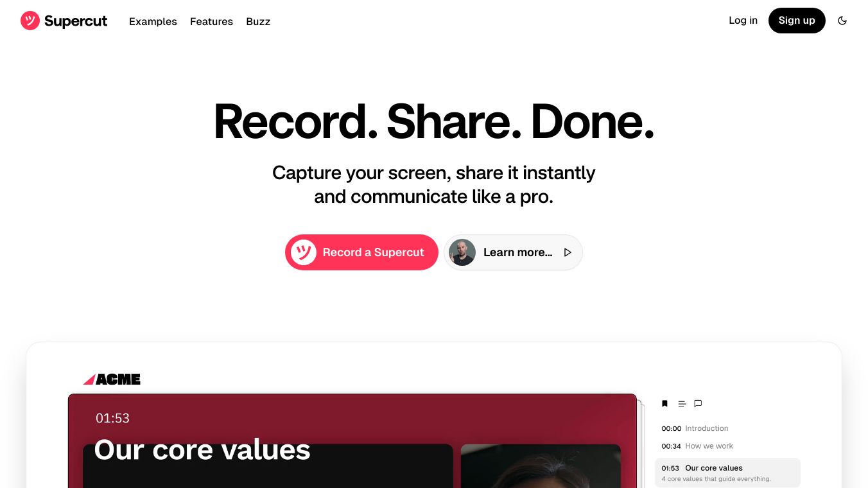Viewport: 868px width, 488px height.
Task: Click the play triangle next to Learn more
Action: coord(568,252)
